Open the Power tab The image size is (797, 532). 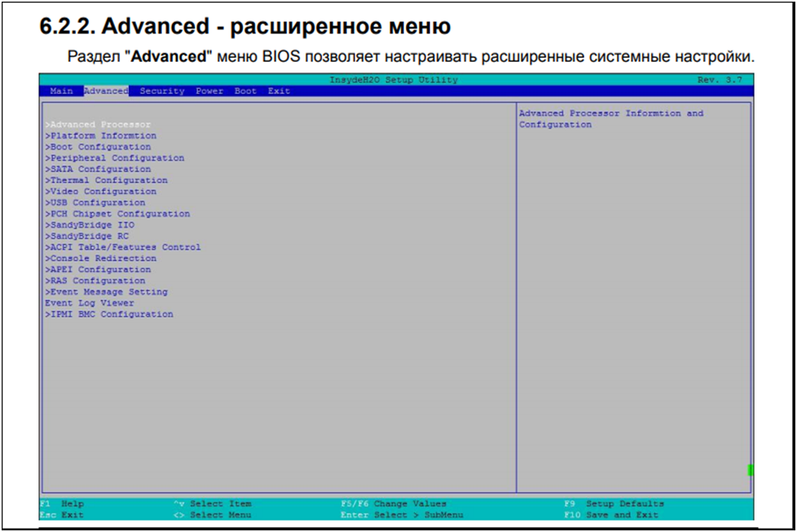coord(209,91)
